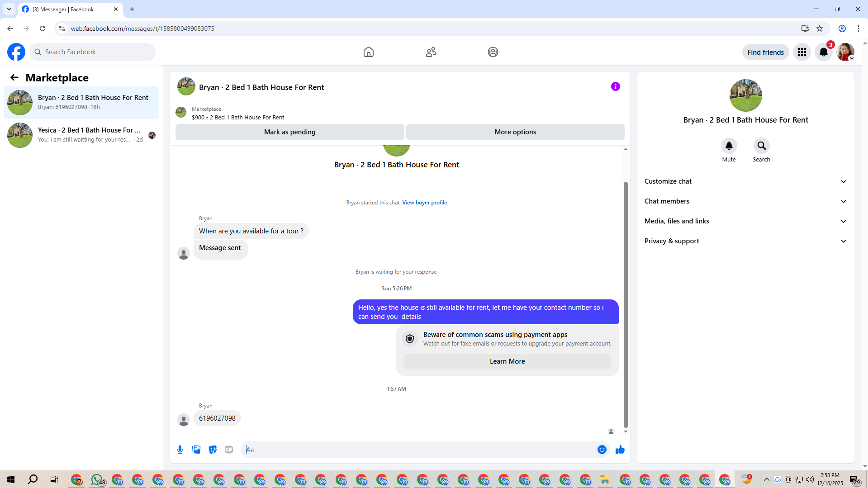This screenshot has width=868, height=488.
Task: Click the browser address bar URL
Action: point(142,28)
